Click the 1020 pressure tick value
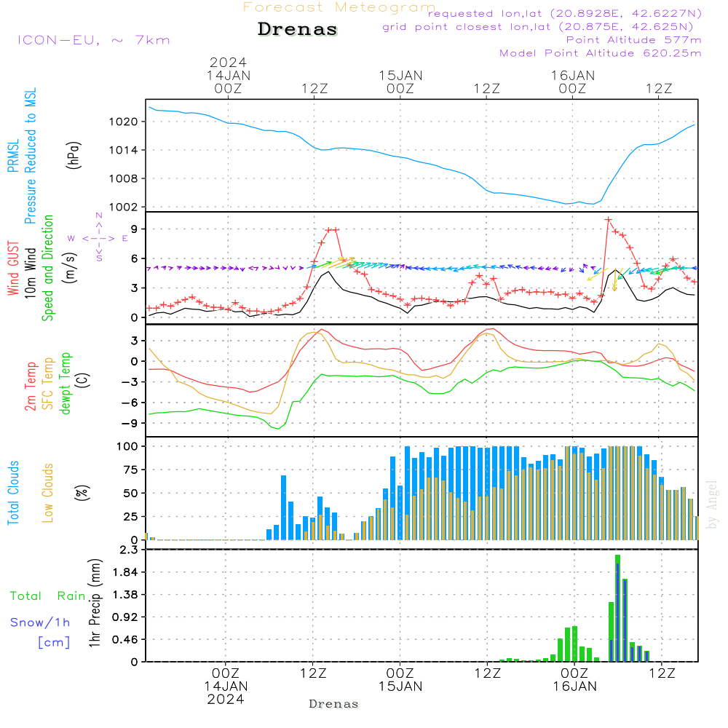 click(124, 122)
